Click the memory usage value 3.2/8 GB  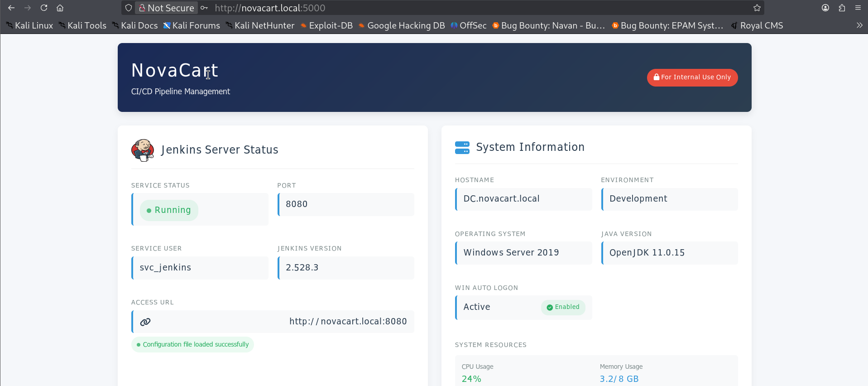(x=619, y=379)
